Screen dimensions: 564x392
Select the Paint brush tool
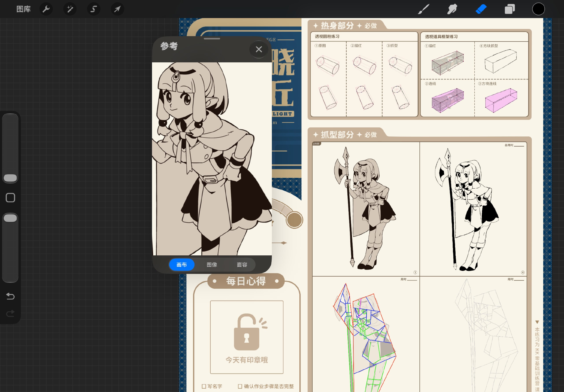[424, 9]
